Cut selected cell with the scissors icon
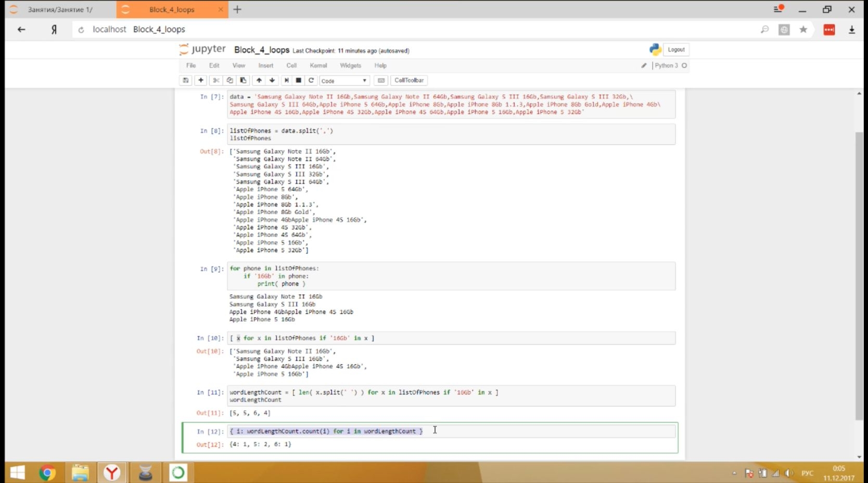Viewport: 868px width, 483px height. point(216,80)
